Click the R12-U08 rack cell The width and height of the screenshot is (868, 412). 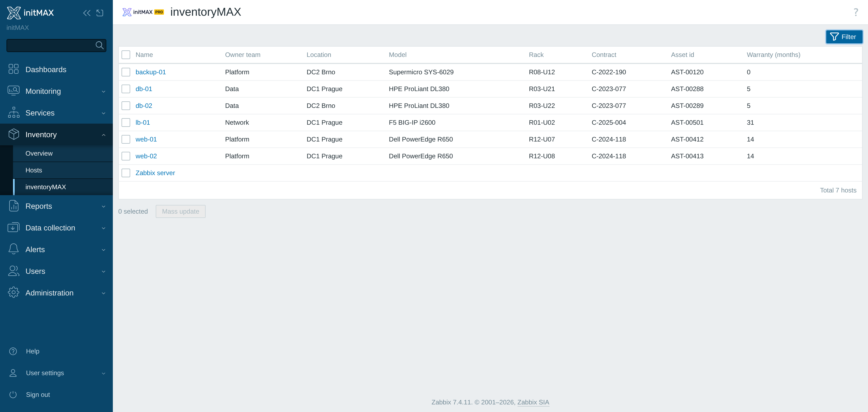[x=541, y=156]
